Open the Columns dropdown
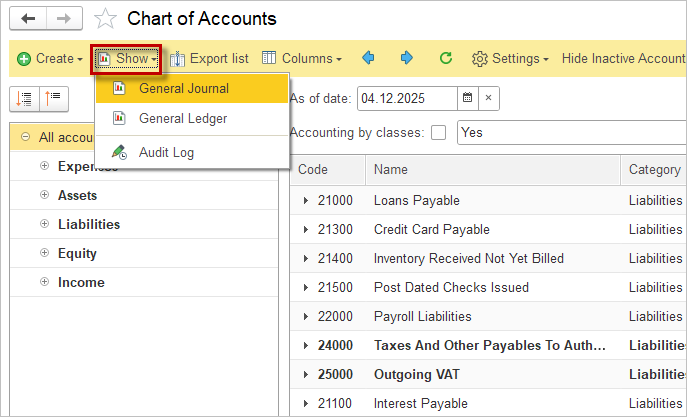687x417 pixels. pos(301,59)
